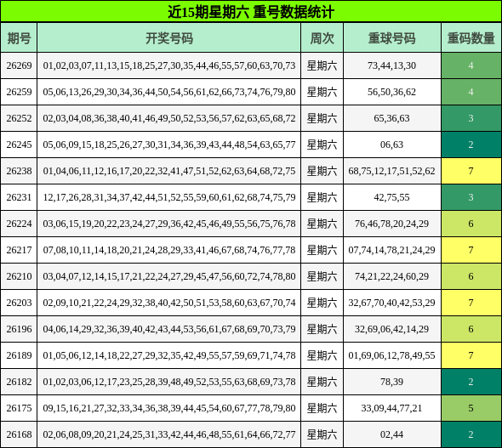The width and height of the screenshot is (502, 448).
Task: Click draw numbers starting 02,09,10,21,22
Action: 169,303
